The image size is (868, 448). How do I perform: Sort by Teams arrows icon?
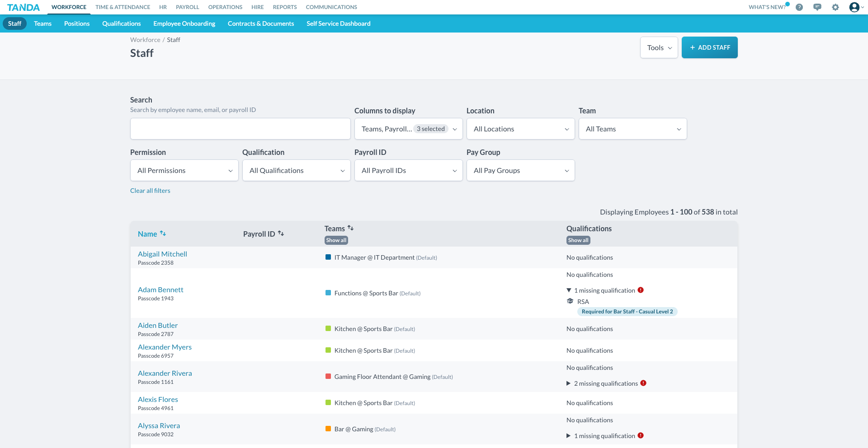coord(350,228)
